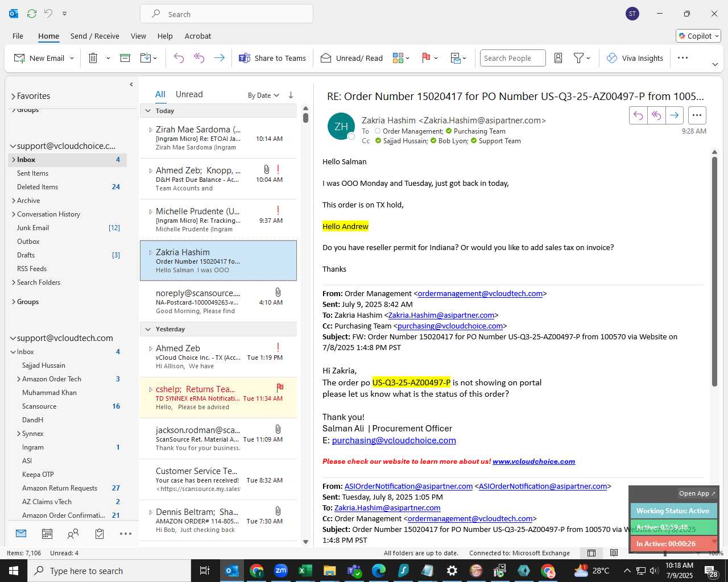
Task: Click ribbon Forward arrow icon
Action: (x=219, y=58)
